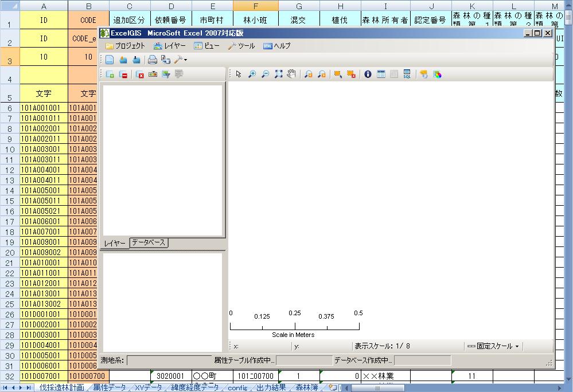Select the Zoom Out magnifier tool
The height and width of the screenshot is (392, 573).
pos(265,74)
